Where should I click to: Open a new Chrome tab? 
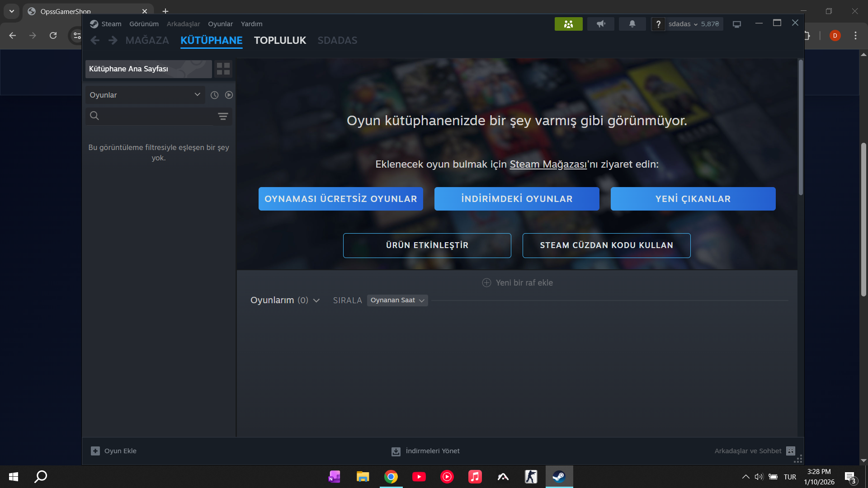point(165,11)
